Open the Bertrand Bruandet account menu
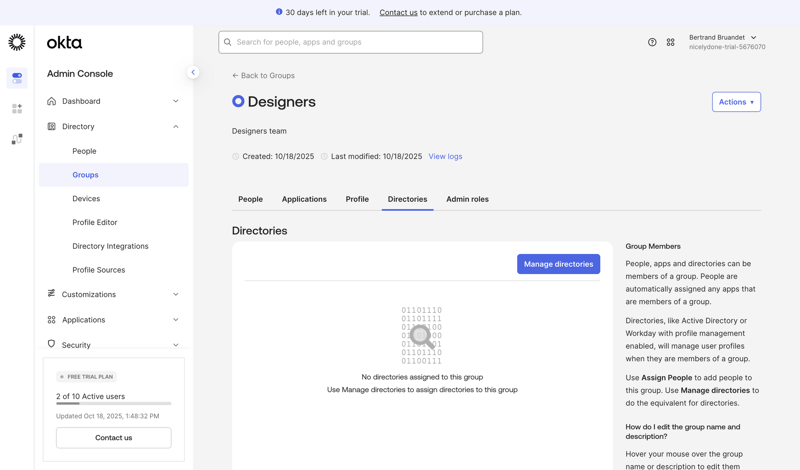This screenshot has width=800, height=470. [x=723, y=38]
